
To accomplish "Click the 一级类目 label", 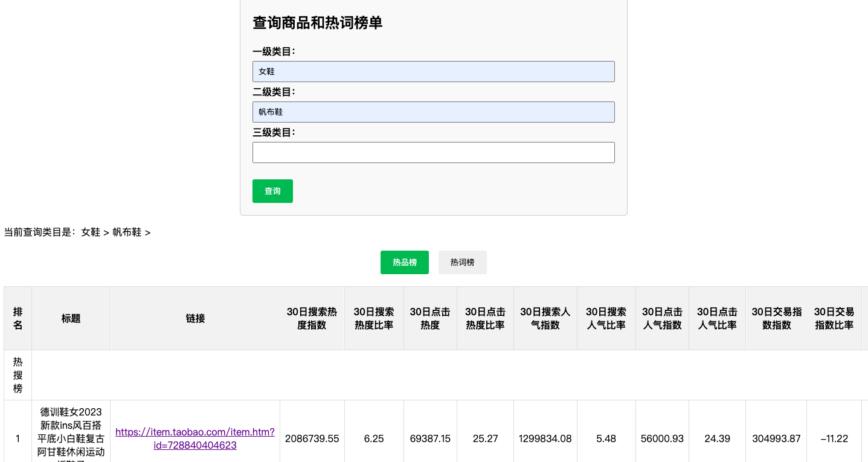I will pyautogui.click(x=274, y=51).
